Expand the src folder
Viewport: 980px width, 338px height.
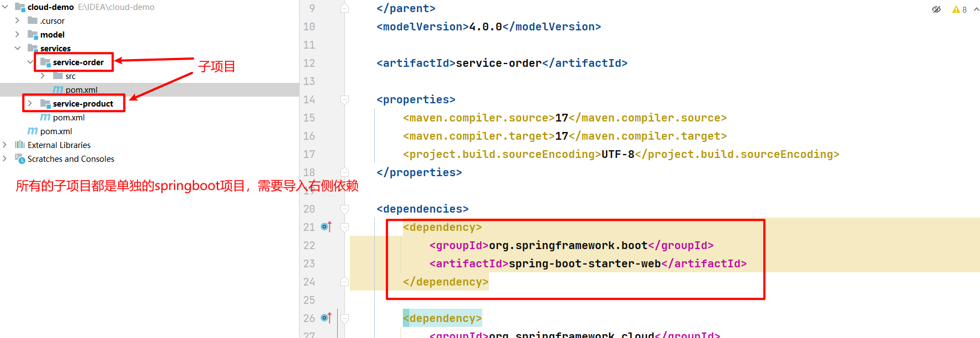click(x=42, y=76)
